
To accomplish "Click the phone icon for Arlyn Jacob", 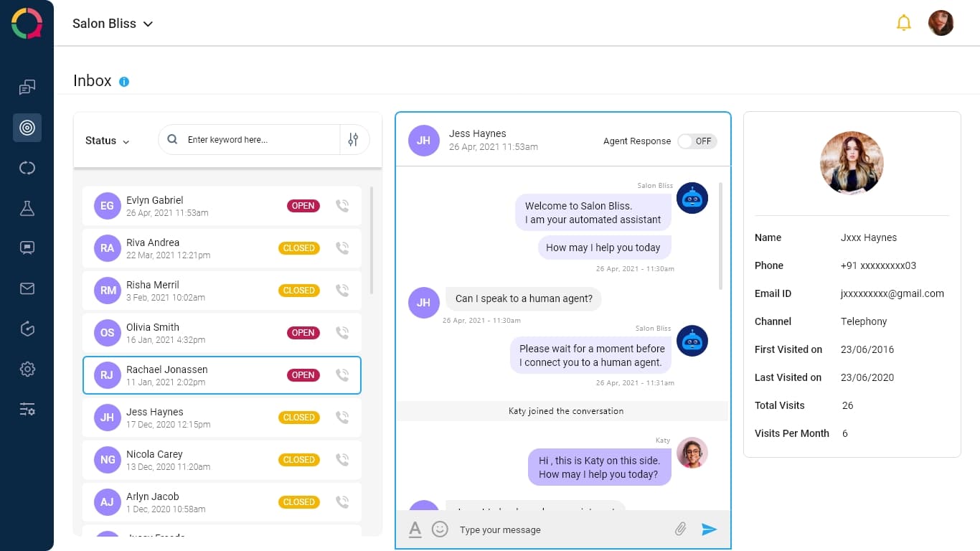I will 342,502.
